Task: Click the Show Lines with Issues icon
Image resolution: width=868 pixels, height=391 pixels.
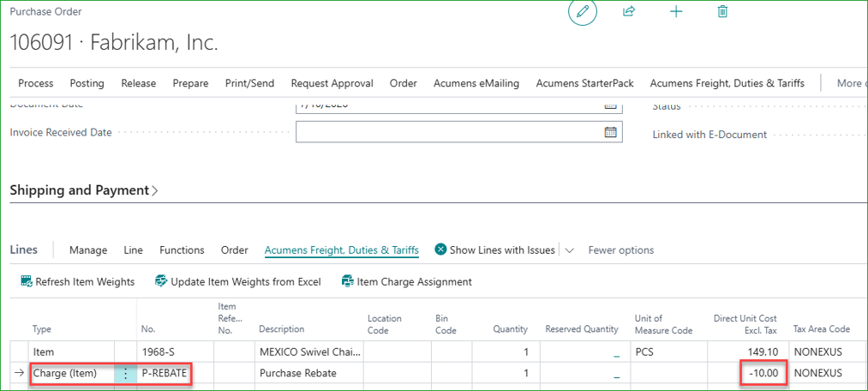Action: coord(440,250)
